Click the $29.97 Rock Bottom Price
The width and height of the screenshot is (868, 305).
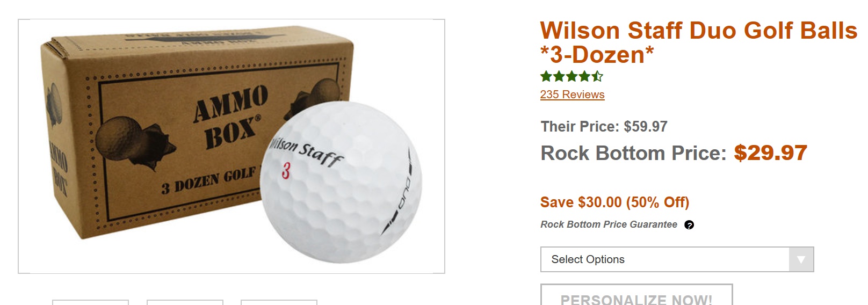[770, 153]
